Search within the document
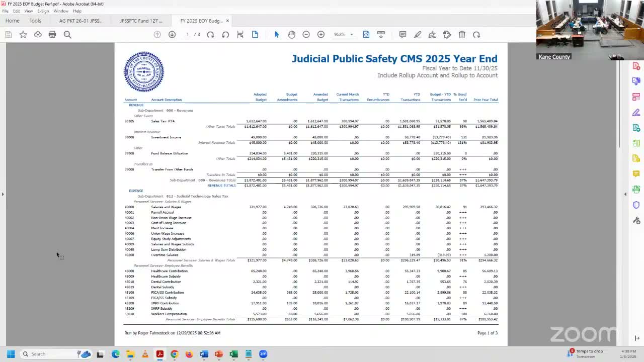Image resolution: width=644 pixels, height=362 pixels. (x=67, y=34)
